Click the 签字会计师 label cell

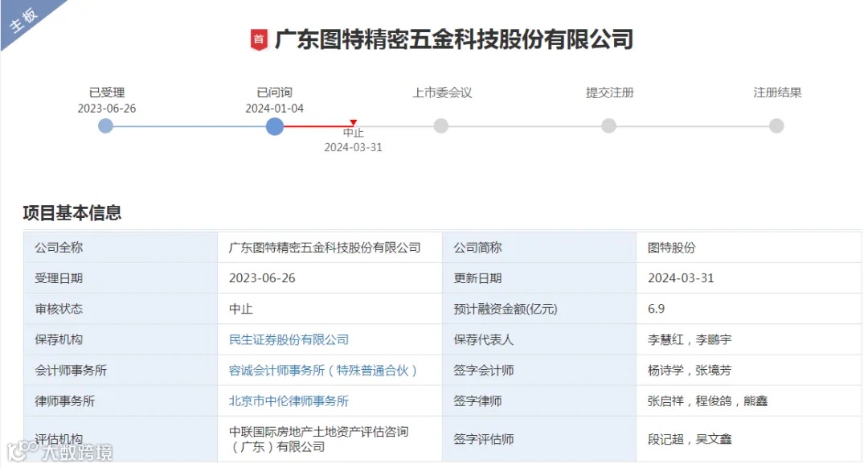tap(538, 371)
